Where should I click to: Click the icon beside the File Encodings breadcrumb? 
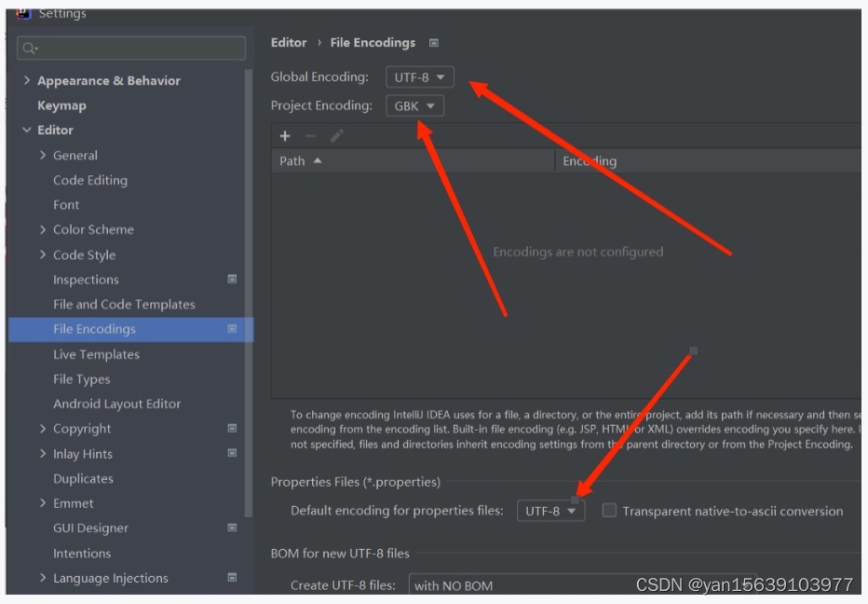(x=433, y=42)
